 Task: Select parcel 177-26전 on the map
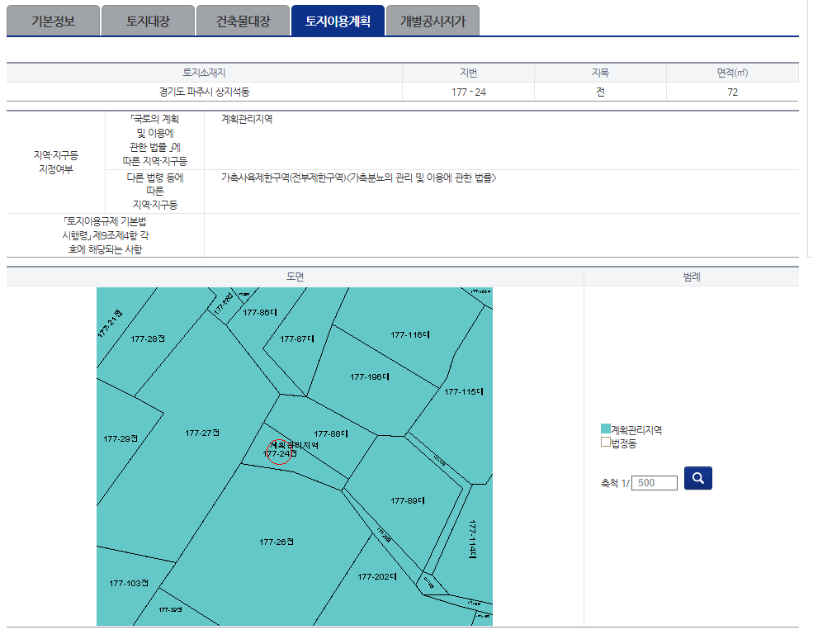pyautogui.click(x=277, y=542)
